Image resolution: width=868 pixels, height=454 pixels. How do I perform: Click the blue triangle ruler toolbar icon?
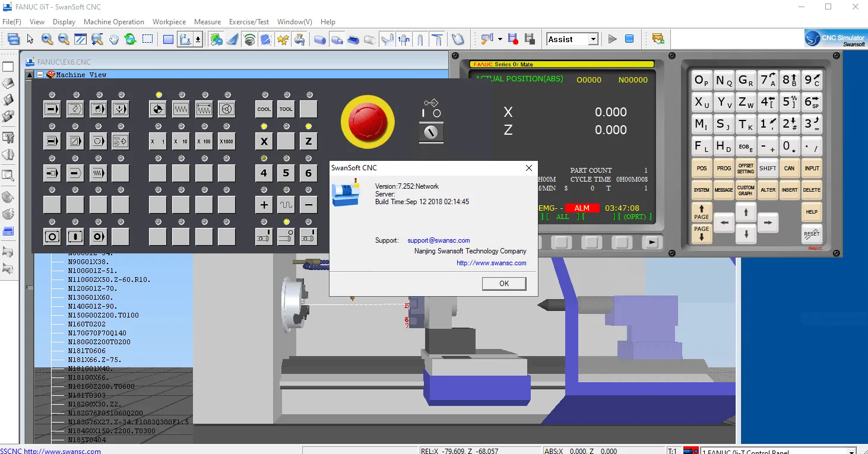pyautogui.click(x=233, y=39)
